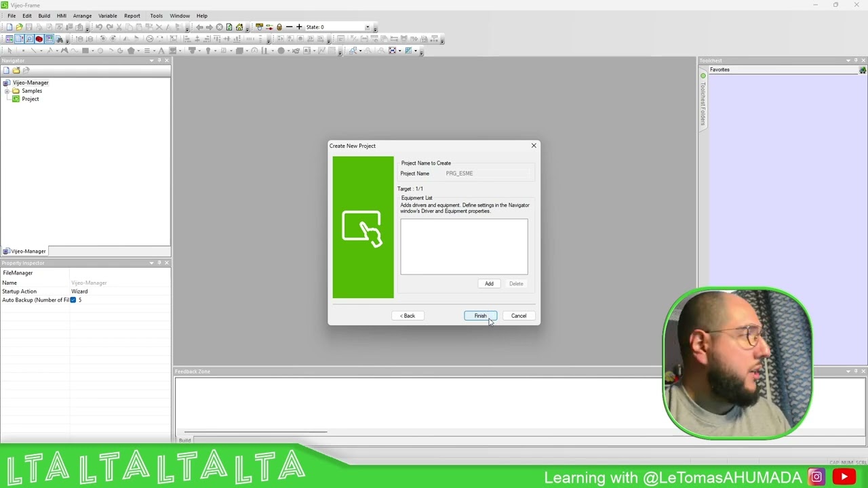Toggle the Auto Backup checkbox

(x=73, y=300)
